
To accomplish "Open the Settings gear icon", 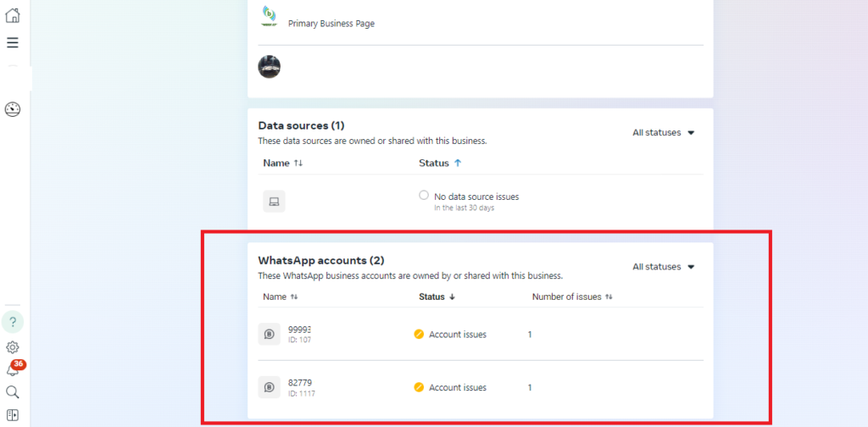I will point(12,347).
